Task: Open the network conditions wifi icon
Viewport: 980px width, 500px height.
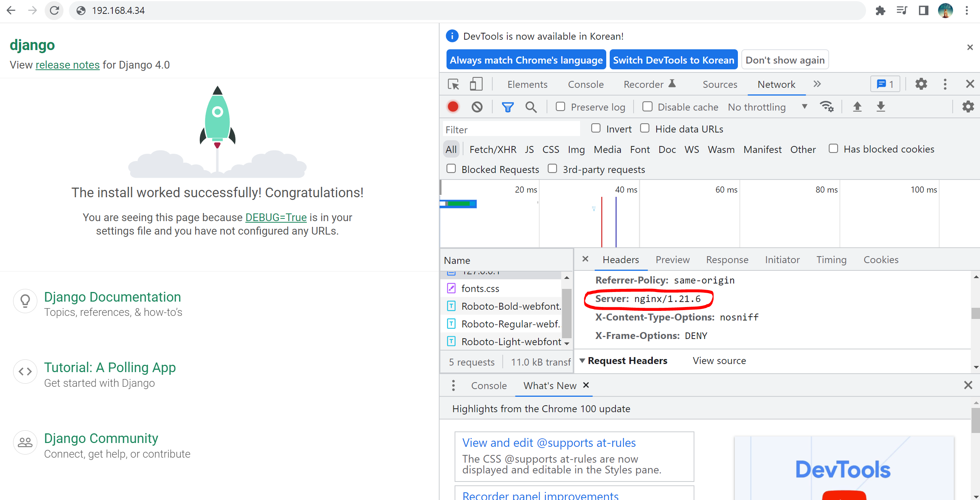Action: tap(826, 106)
